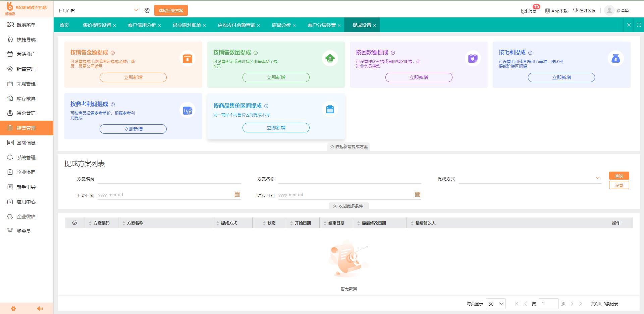
Task: Change the per-page count dropdown showing 50
Action: (x=496, y=303)
